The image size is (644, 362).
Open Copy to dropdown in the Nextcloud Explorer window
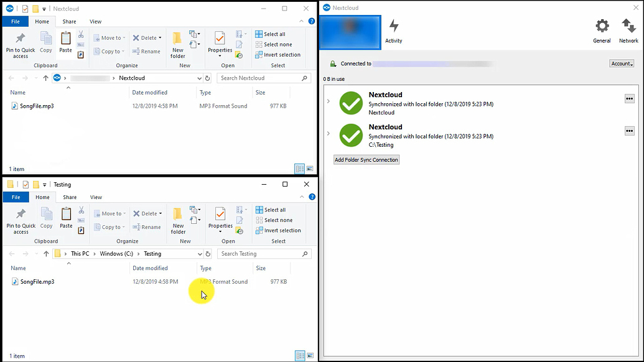coord(110,51)
